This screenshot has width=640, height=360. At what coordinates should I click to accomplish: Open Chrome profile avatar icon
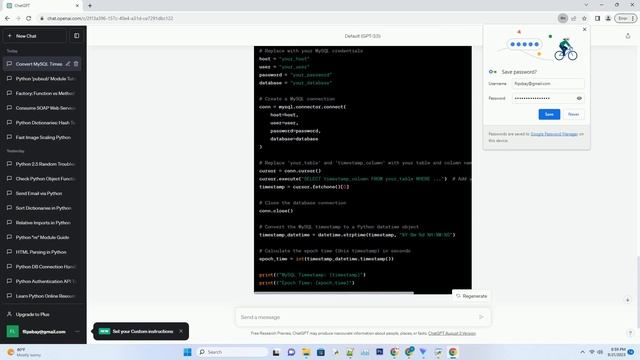point(608,18)
